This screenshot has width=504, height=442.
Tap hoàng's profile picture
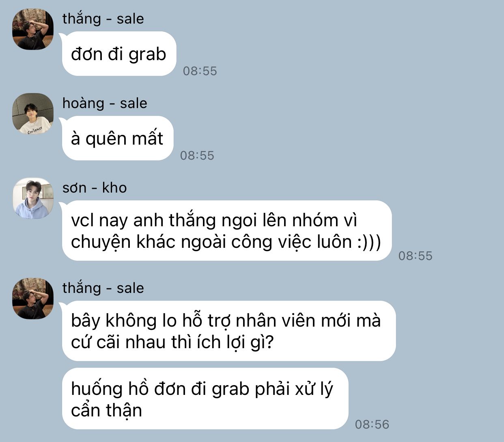33,114
